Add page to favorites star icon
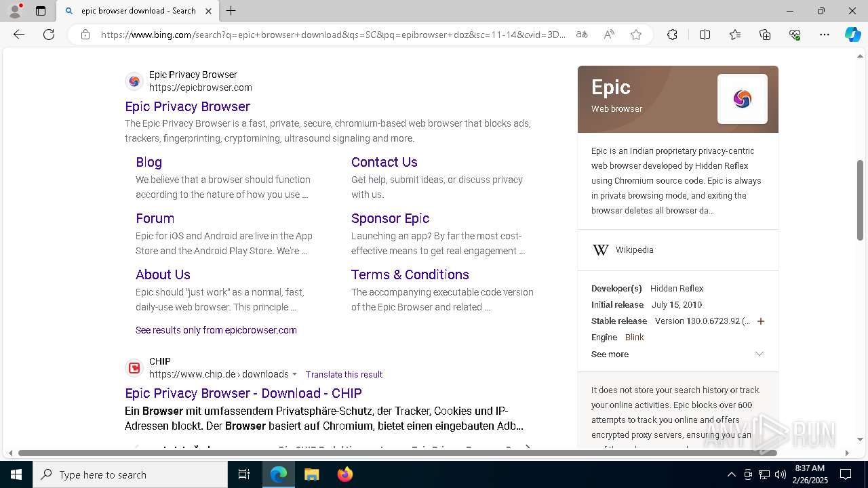Image resolution: width=868 pixels, height=488 pixels. (x=636, y=35)
